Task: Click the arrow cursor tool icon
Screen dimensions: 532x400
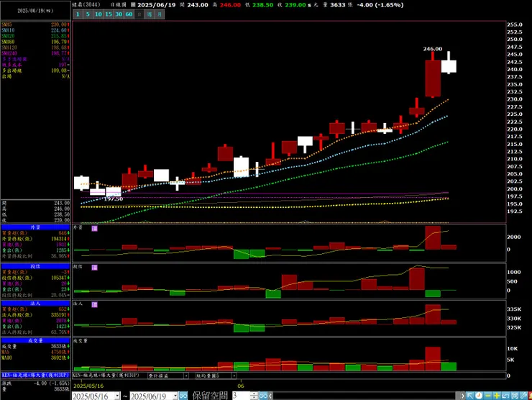Action: pyautogui.click(x=470, y=396)
